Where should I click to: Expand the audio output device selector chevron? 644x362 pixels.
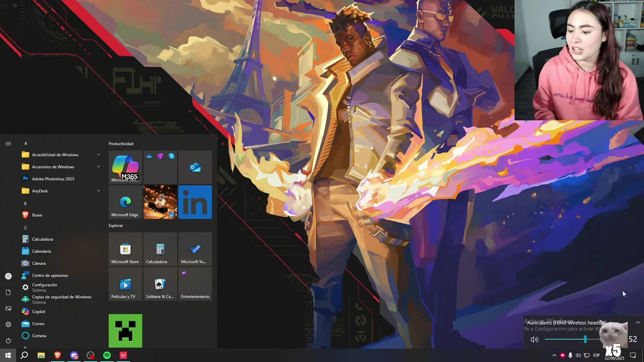tap(637, 322)
